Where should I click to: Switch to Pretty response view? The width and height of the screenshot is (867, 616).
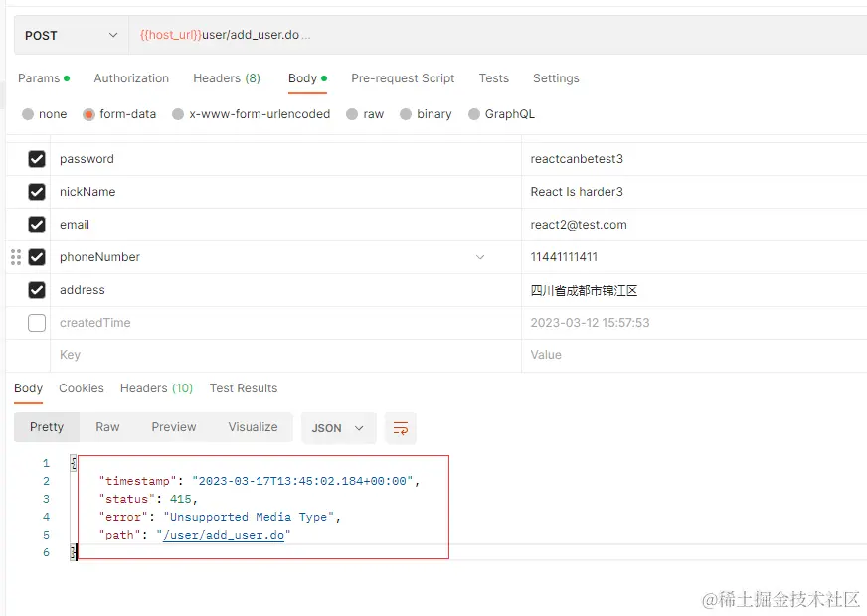pos(47,427)
